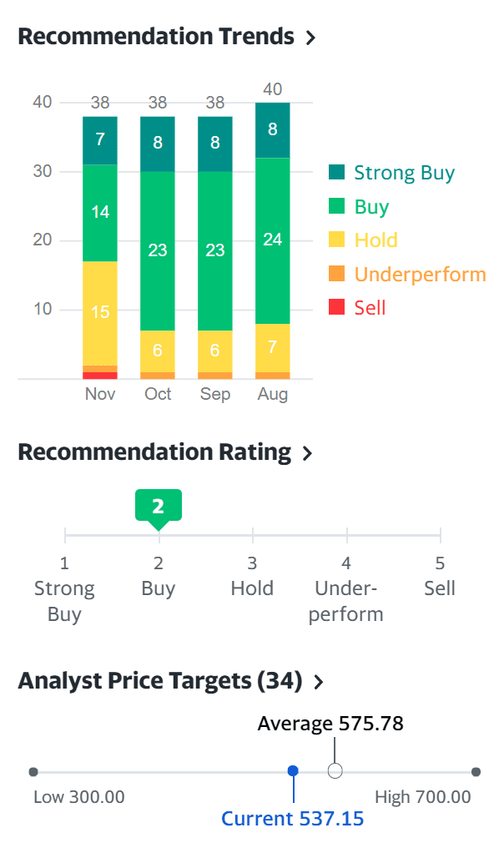
Task: Expand the Recommendation Rating chevron arrow
Action: [307, 453]
